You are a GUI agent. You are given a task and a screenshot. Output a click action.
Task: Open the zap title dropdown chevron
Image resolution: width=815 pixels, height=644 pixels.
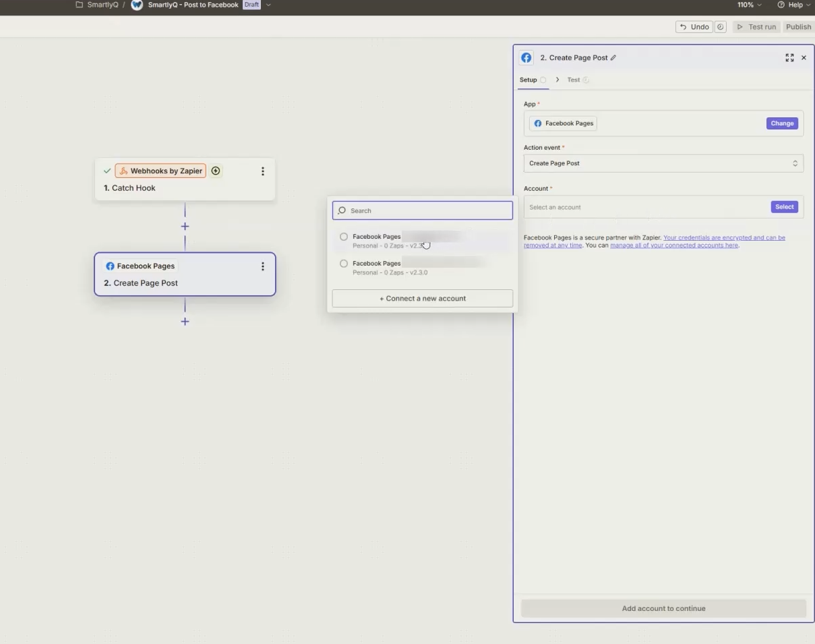pyautogui.click(x=268, y=5)
